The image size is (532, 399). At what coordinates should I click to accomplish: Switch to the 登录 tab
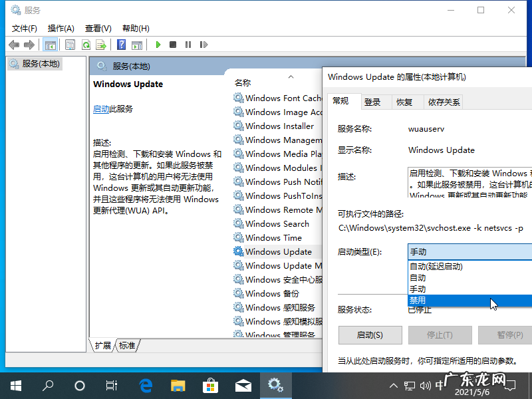pyautogui.click(x=373, y=102)
